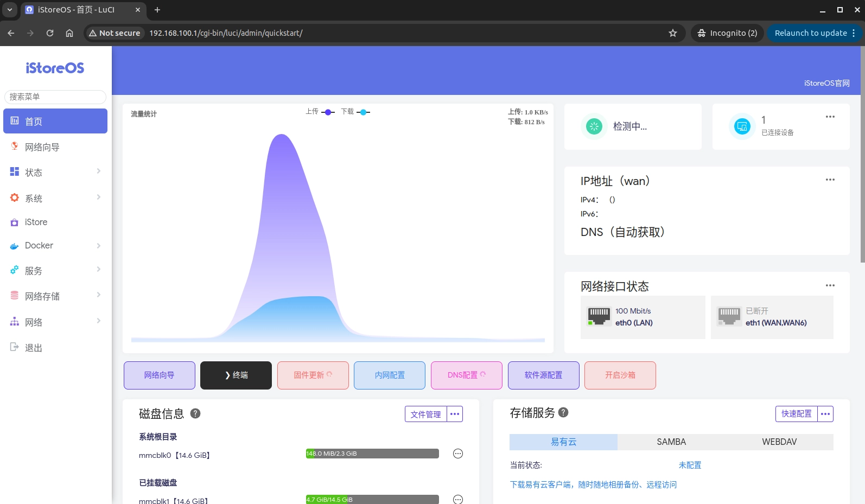Click mmcblk0 disk usage bar

point(372,454)
